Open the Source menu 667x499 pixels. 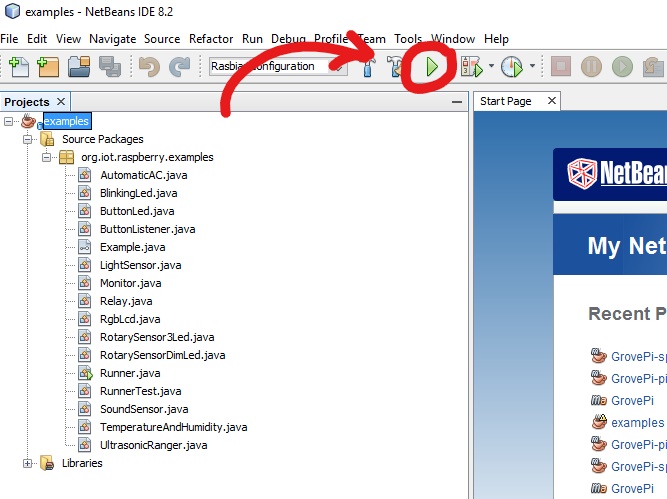[x=162, y=39]
